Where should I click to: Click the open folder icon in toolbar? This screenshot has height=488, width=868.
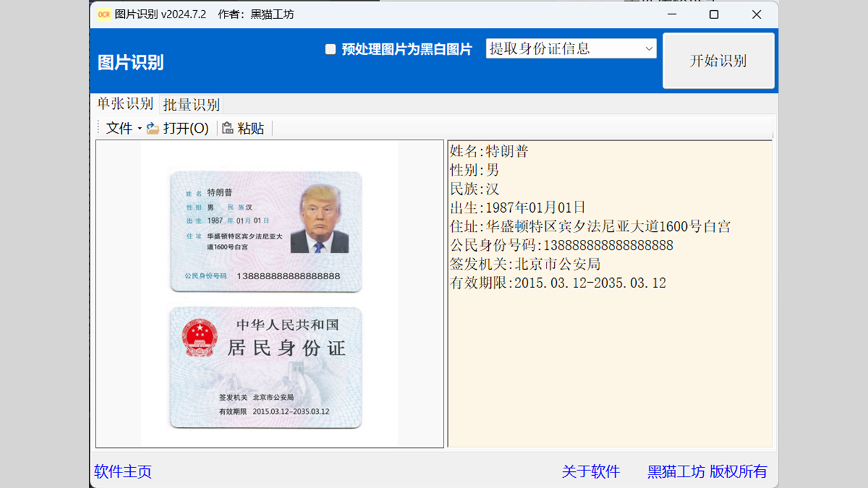153,128
